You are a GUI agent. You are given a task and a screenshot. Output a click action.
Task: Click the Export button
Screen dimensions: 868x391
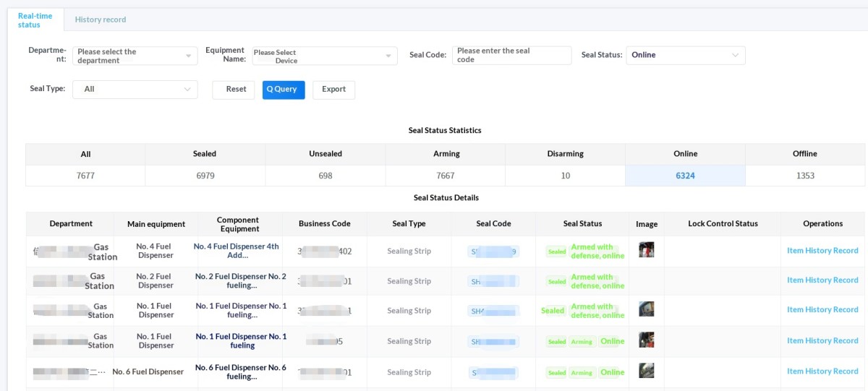point(333,90)
